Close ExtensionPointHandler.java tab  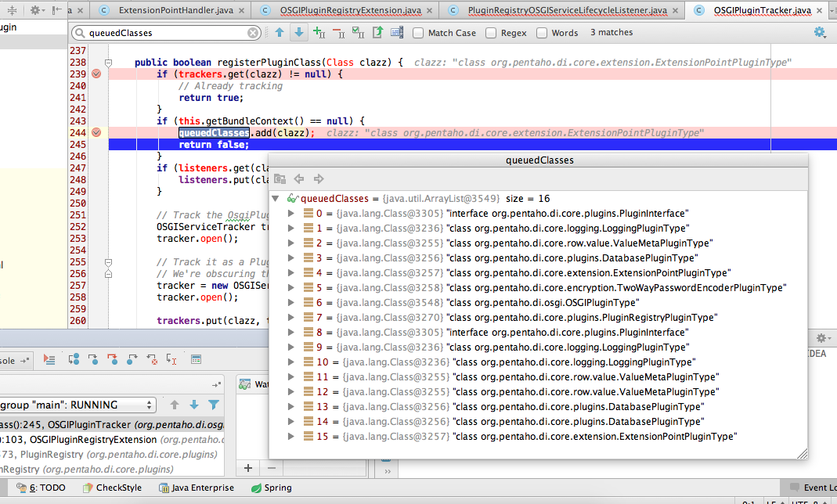(242, 11)
